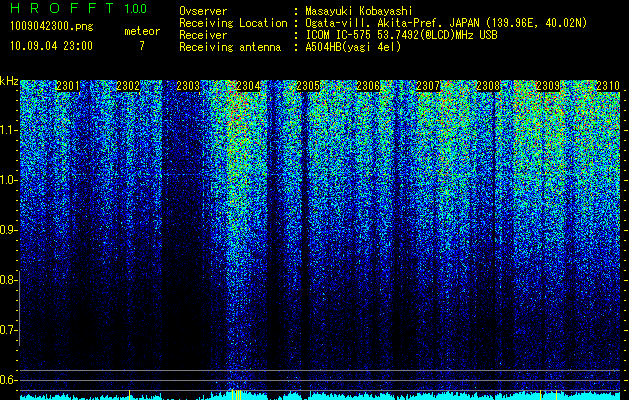
Task: Click the Ogata-vill. Akita-Pref. JAPAN location text
Action: 446,23
